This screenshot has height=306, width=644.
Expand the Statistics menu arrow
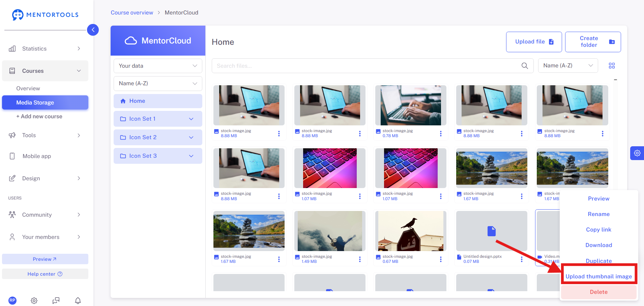point(79,49)
